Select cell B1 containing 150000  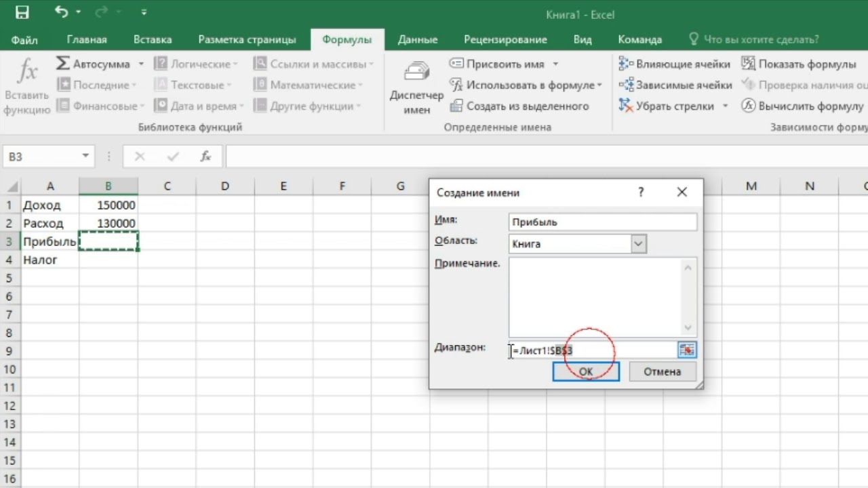(x=108, y=205)
